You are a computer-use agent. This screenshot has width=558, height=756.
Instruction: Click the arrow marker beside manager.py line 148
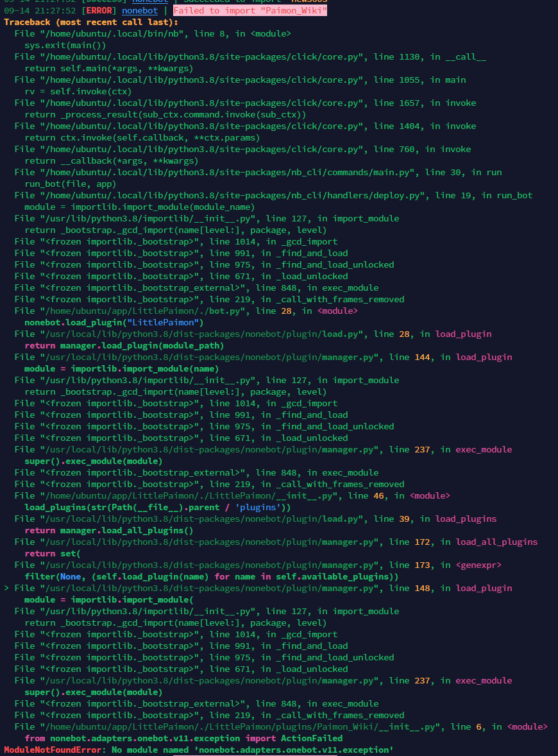pyautogui.click(x=5, y=588)
